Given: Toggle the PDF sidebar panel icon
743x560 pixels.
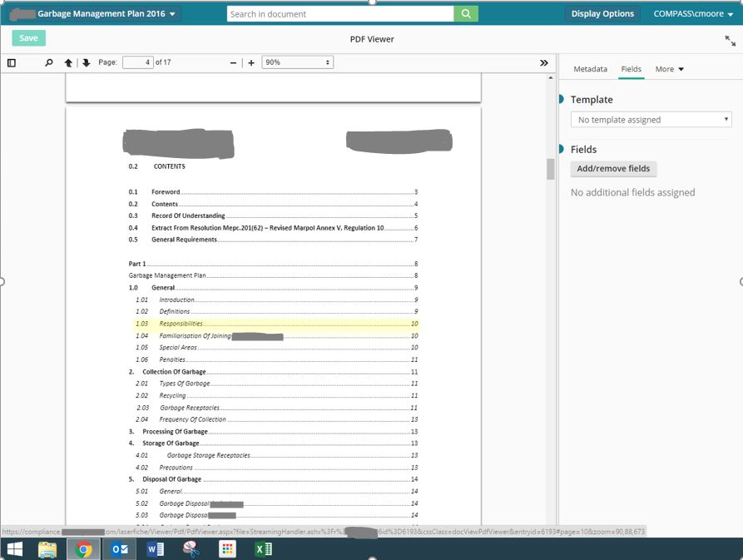Looking at the screenshot, I should pyautogui.click(x=12, y=62).
